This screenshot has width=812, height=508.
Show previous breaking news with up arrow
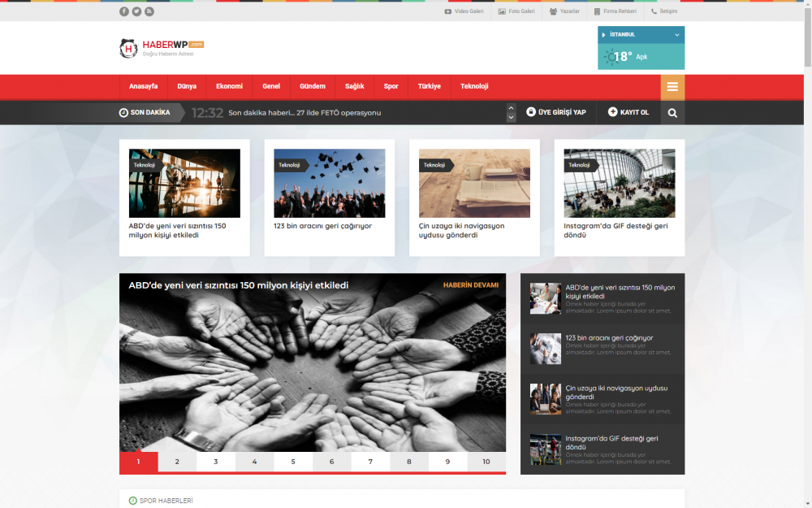[x=511, y=107]
